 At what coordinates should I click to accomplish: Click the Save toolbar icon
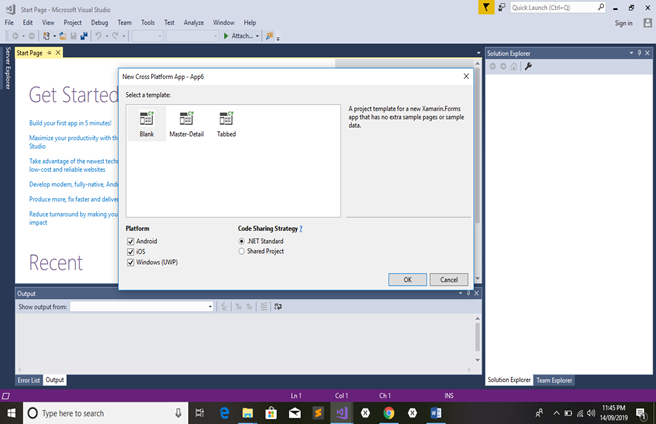pos(73,36)
